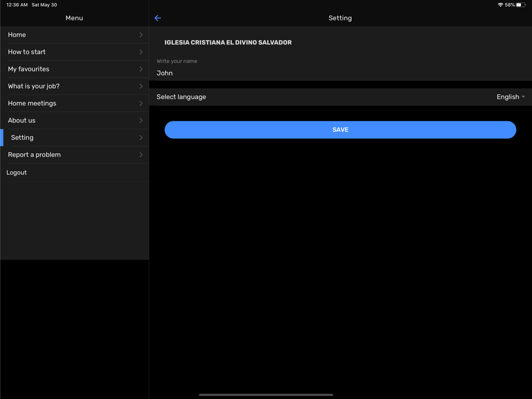Go back using the blue arrow
Image resolution: width=532 pixels, height=399 pixels.
pyautogui.click(x=158, y=18)
